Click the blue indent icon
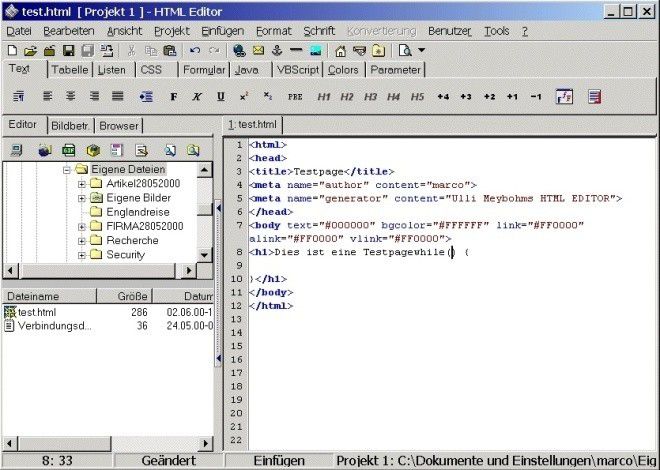Viewport: 660px width, 470px height. coord(146,97)
